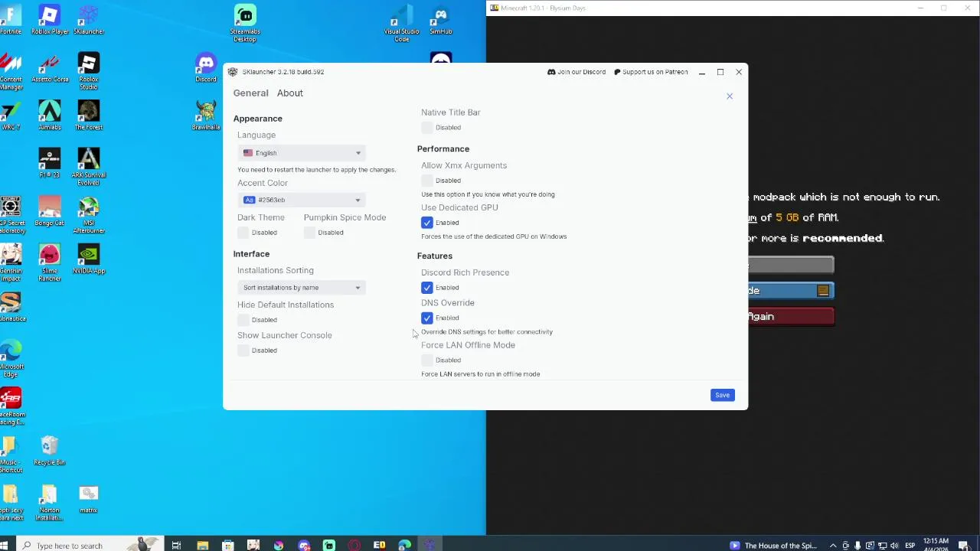
Task: Enable Allow Xmx Arguments checkbox
Action: click(427, 181)
